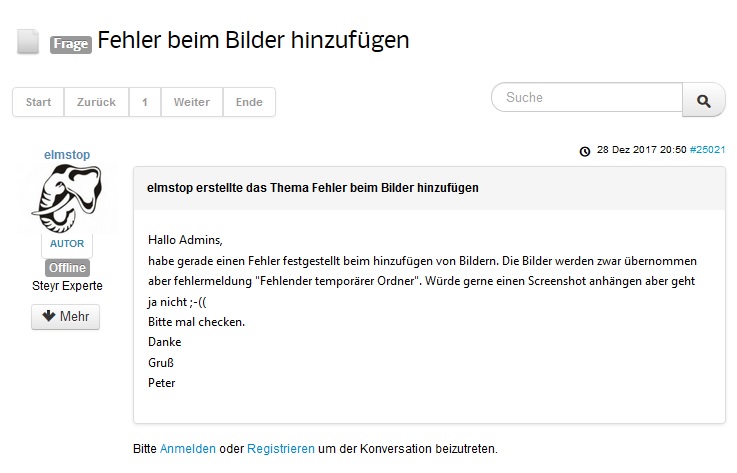
Task: Open the Registrieren link
Action: [x=281, y=449]
